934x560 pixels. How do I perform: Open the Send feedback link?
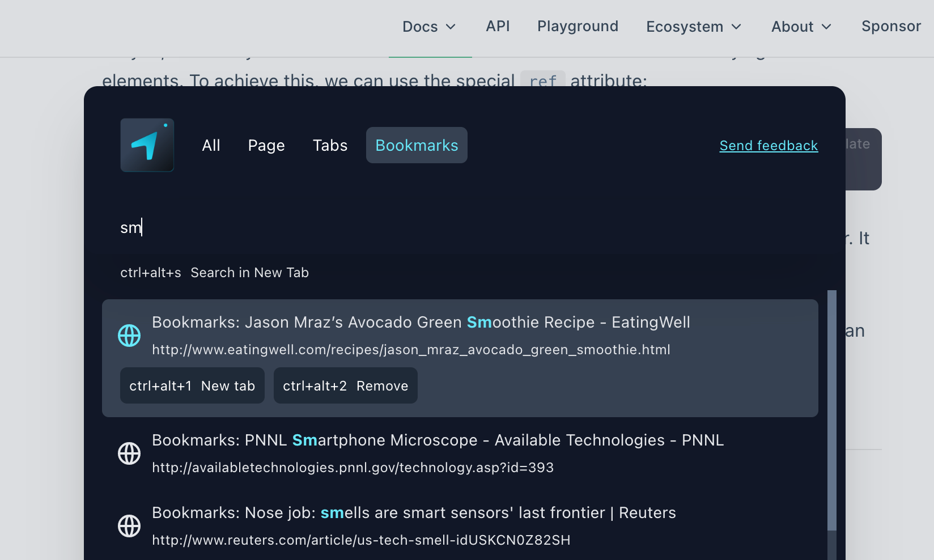click(x=769, y=146)
